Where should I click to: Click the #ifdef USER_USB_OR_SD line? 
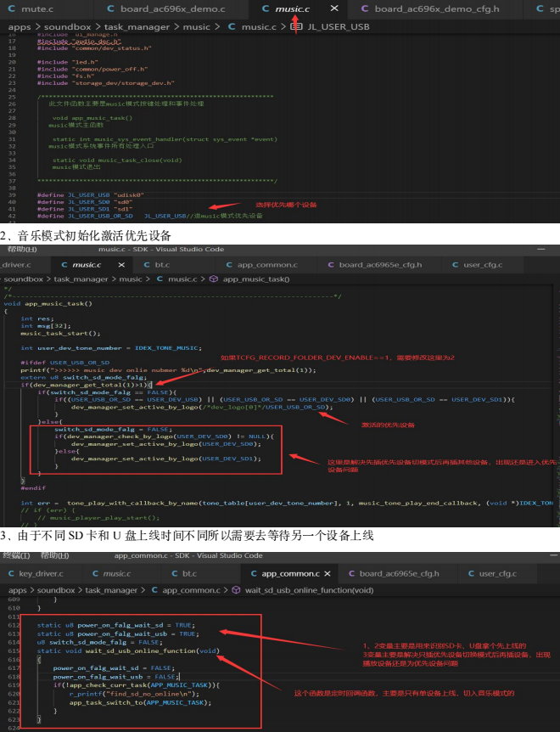tap(64, 363)
